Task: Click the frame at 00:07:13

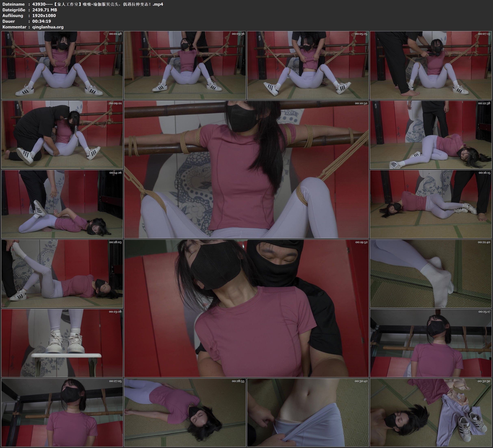Action: pyautogui.click(x=431, y=65)
